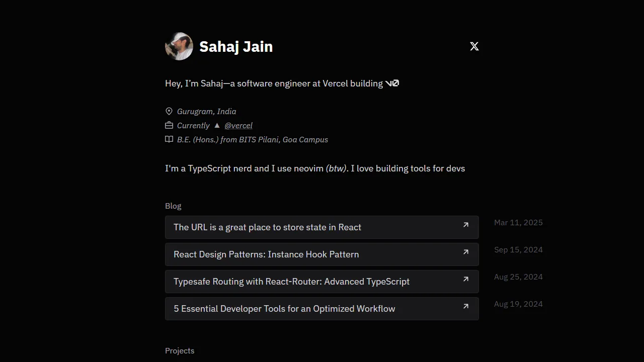The height and width of the screenshot is (362, 644).
Task: Open the 5 Essential Developer Tools article
Action: pos(284,309)
